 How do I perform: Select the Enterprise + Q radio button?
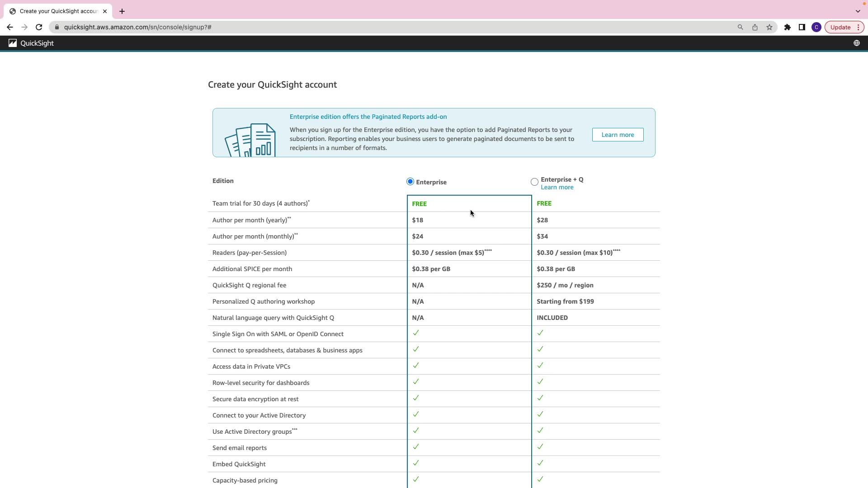pos(534,182)
